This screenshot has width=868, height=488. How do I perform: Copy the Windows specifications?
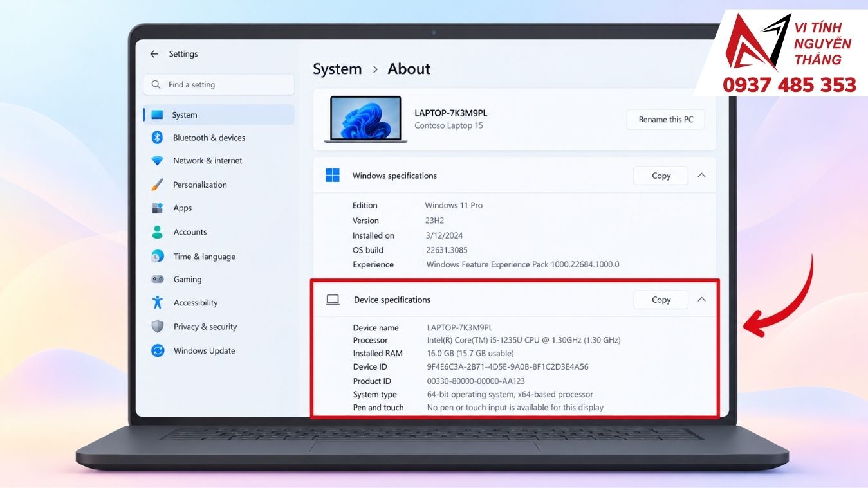coord(661,176)
